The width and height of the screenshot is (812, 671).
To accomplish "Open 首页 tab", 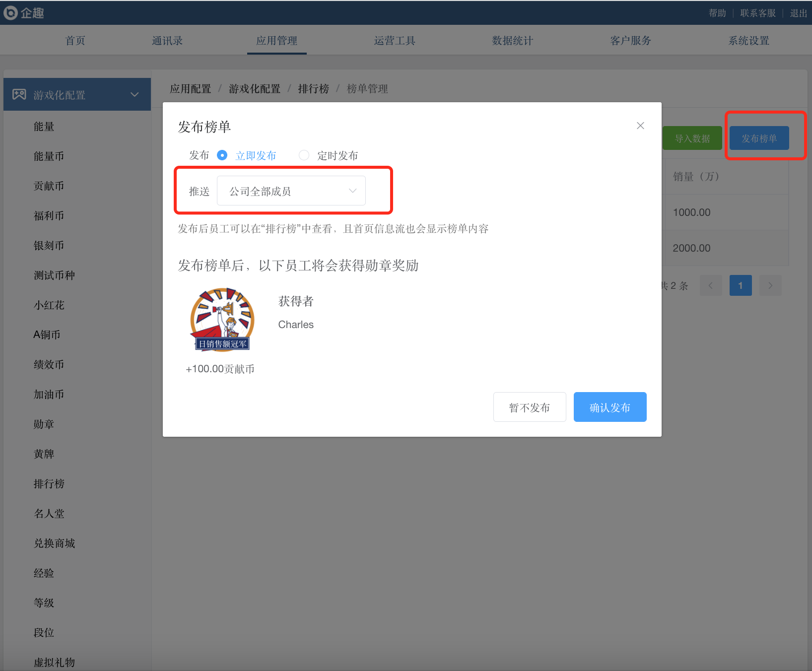I will (75, 41).
